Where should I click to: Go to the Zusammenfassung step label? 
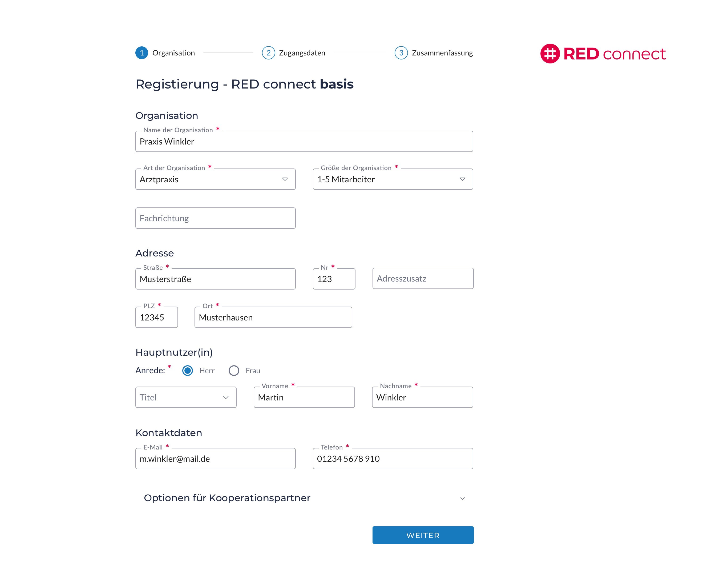coord(442,53)
